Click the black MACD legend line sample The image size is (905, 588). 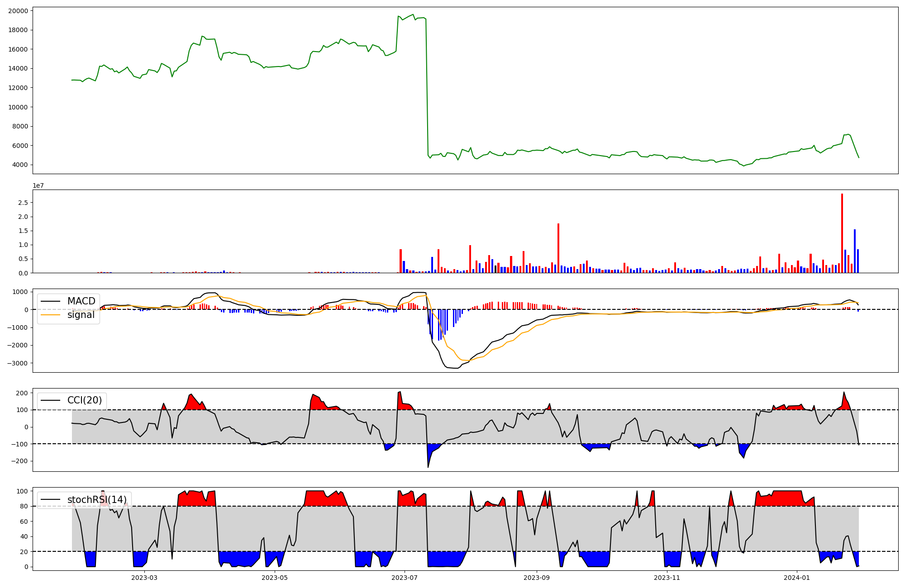51,301
